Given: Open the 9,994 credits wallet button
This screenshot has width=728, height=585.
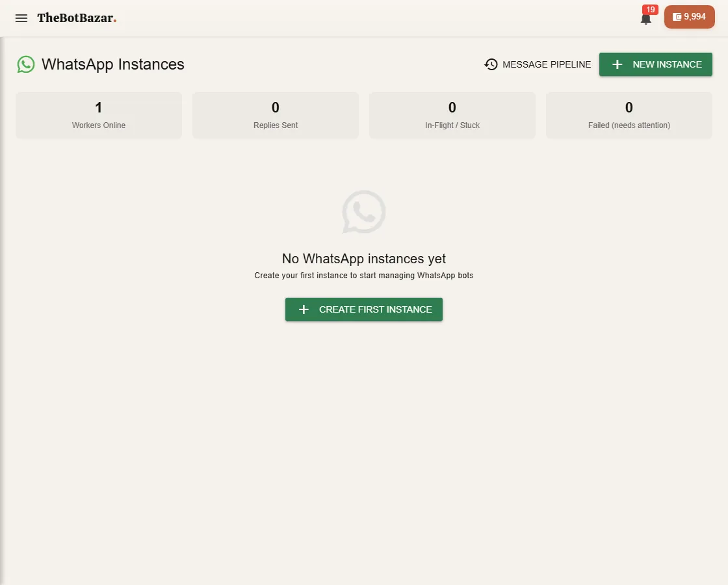Looking at the screenshot, I should (690, 17).
